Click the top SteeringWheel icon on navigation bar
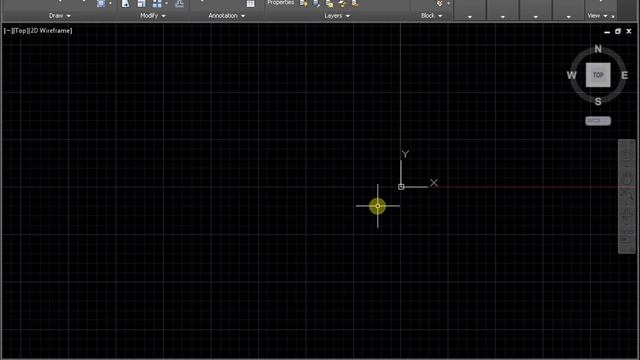 tap(627, 156)
